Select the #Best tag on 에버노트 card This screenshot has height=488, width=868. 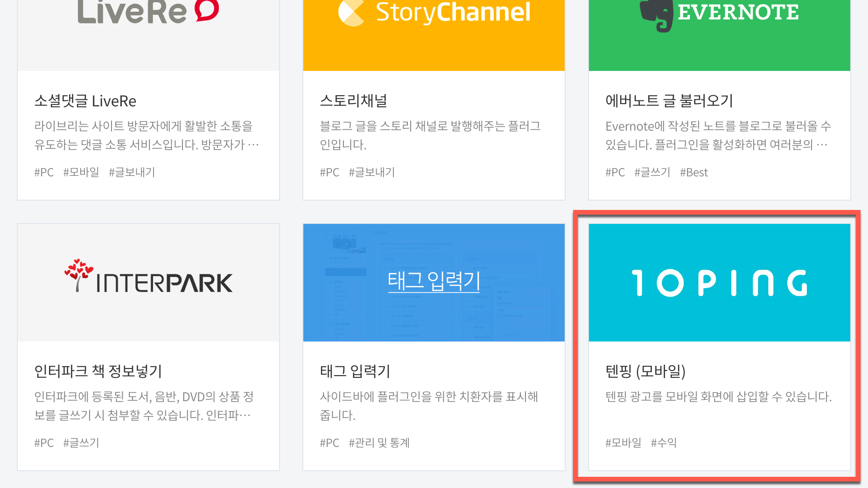[x=694, y=172]
